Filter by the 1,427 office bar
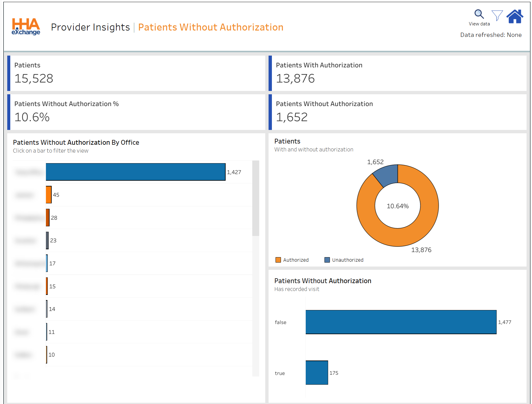Image resolution: width=532 pixels, height=404 pixels. 136,172
